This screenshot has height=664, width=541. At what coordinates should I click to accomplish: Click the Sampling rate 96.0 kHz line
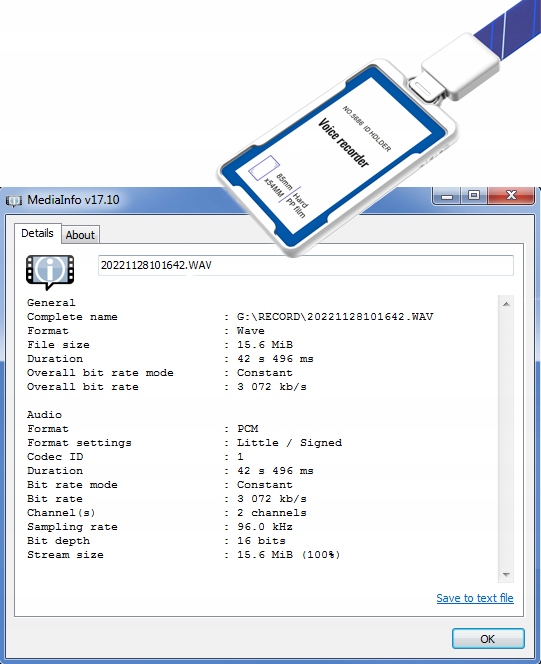click(160, 527)
